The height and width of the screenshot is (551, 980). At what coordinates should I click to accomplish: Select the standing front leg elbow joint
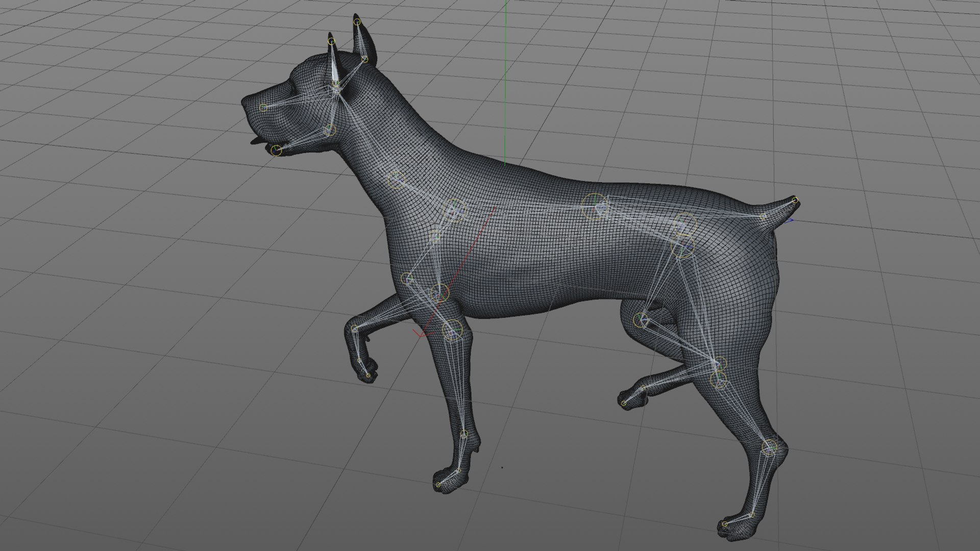[452, 330]
